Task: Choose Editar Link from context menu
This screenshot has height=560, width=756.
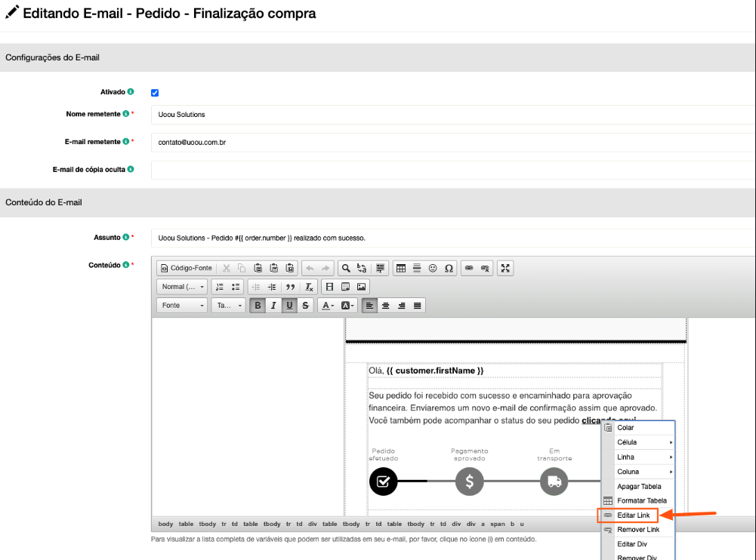Action: (633, 515)
